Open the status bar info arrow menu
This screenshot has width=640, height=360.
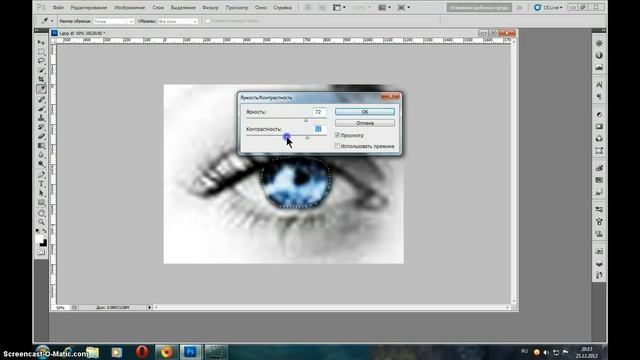tap(149, 307)
